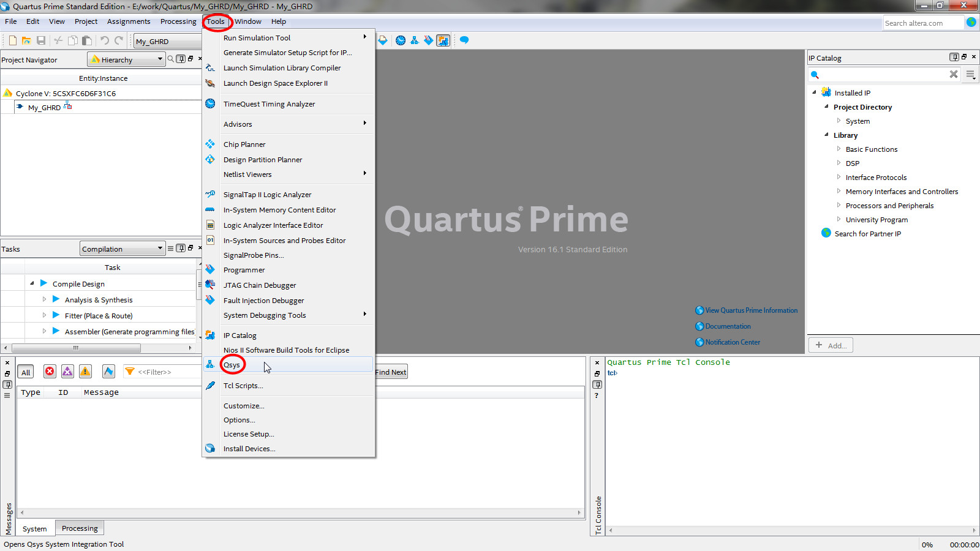This screenshot has height=551, width=980.
Task: Click the TimeQuest clock icon in toolbar
Action: coord(401,40)
